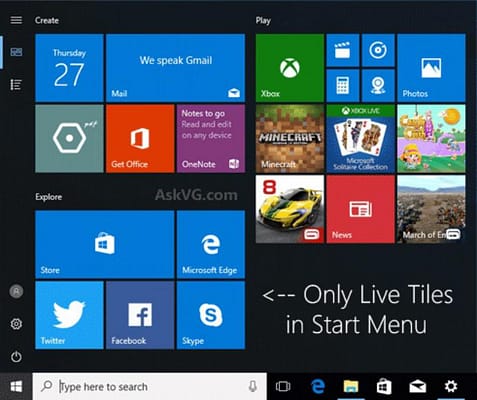This screenshot has width=477, height=400.
Task: Launch the Microsoft Edge tile
Action: [211, 244]
